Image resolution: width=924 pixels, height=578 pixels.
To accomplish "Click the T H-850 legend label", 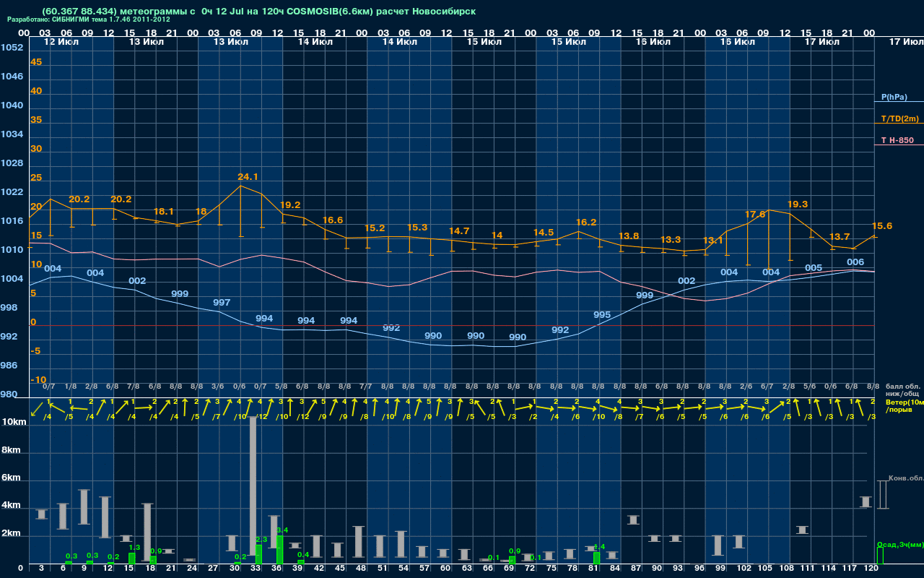I will (x=897, y=140).
